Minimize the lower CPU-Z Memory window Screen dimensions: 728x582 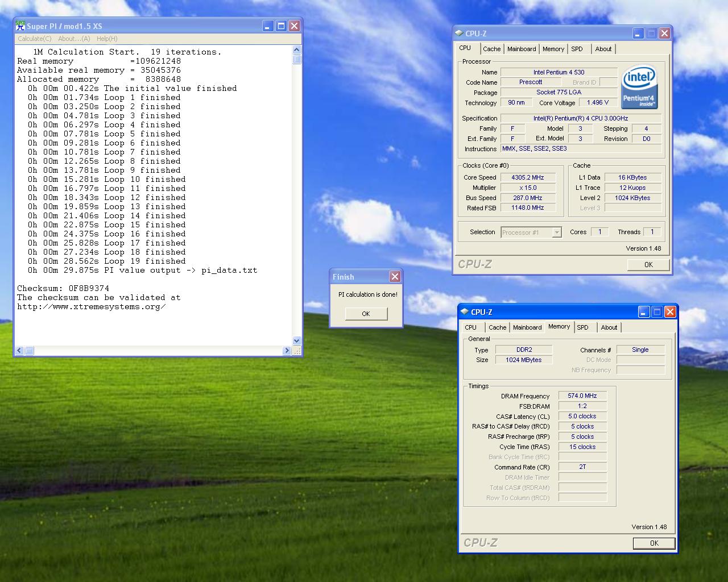tap(644, 312)
